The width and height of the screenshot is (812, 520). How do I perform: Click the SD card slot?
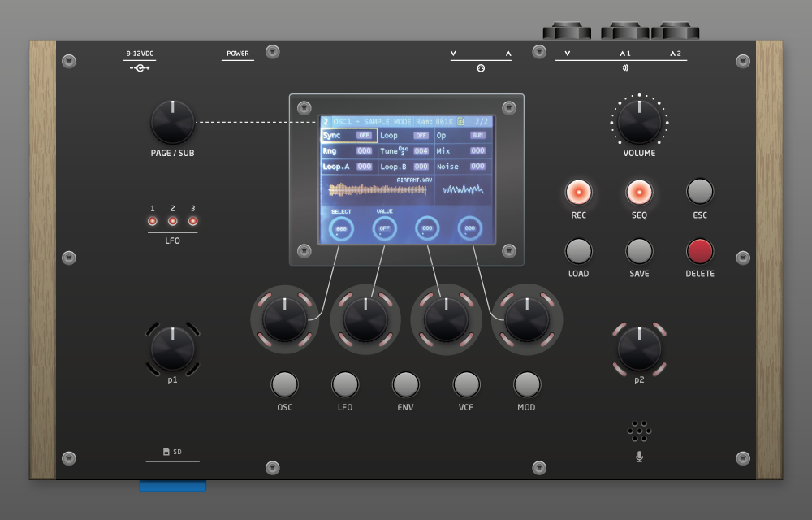coord(172,486)
